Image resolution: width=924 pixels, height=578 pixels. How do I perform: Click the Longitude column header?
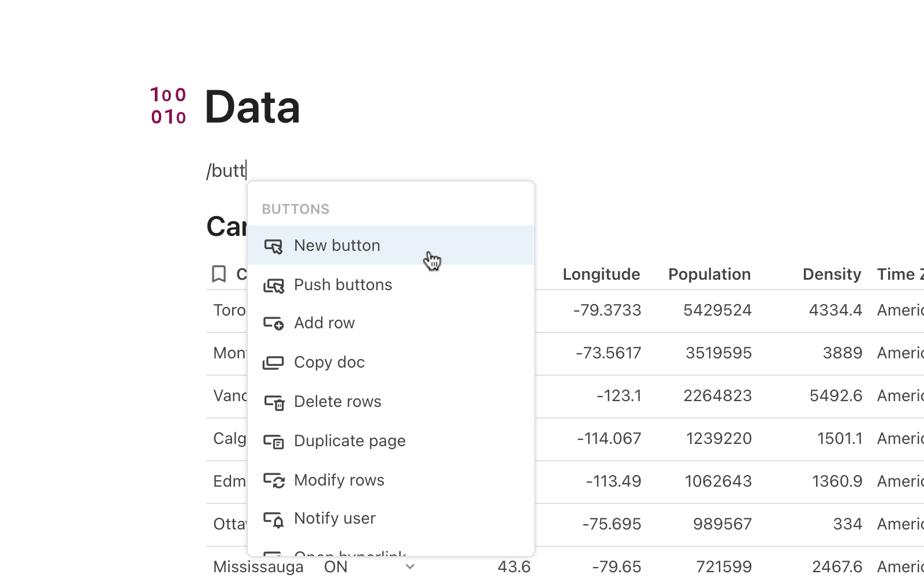pyautogui.click(x=601, y=274)
